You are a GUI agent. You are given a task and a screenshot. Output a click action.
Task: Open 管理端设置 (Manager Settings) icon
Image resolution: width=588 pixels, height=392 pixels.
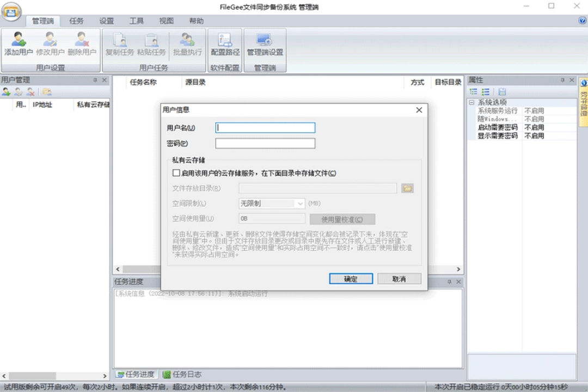coord(265,44)
